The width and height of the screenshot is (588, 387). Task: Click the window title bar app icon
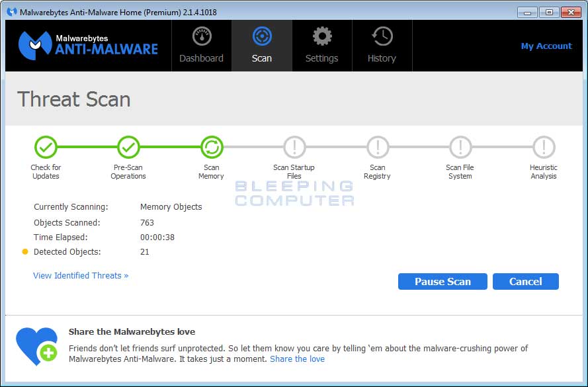[x=12, y=12]
